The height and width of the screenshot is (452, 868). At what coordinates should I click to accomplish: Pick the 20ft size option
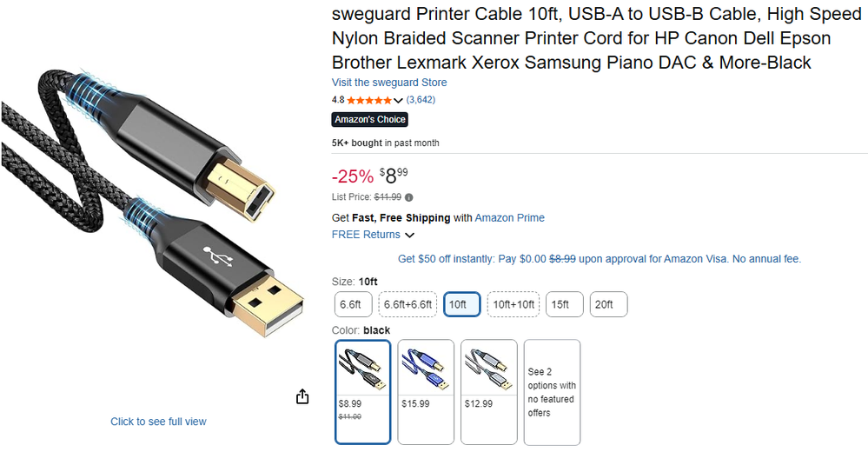[608, 304]
